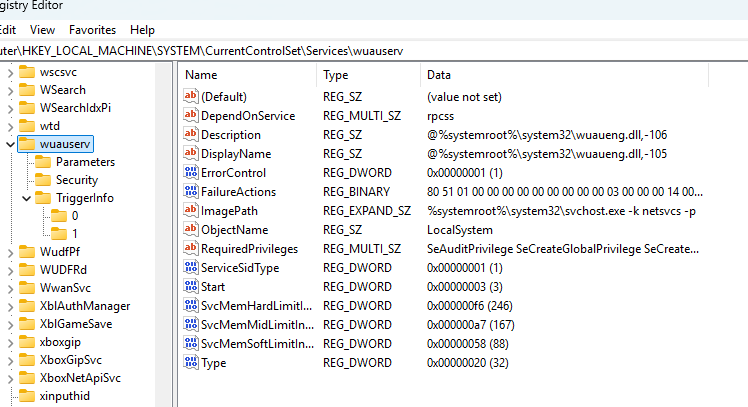Expand the WSearch service key
This screenshot has width=748, height=407.
(x=9, y=90)
